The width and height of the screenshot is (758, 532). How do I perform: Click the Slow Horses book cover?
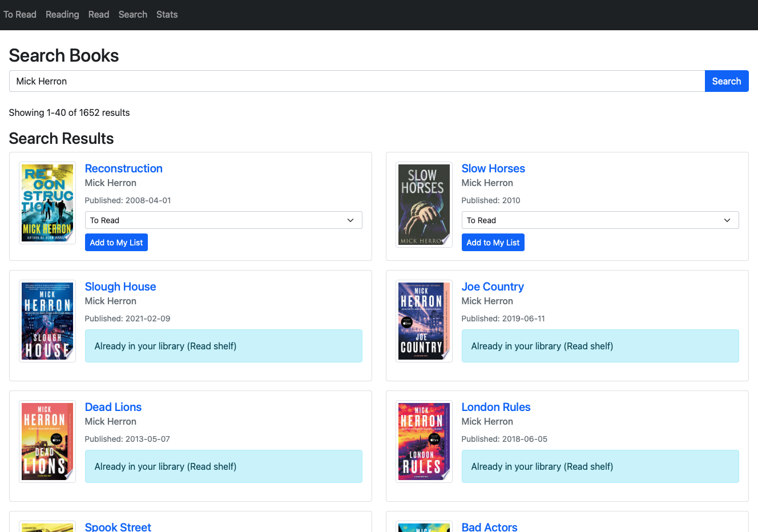coord(424,204)
